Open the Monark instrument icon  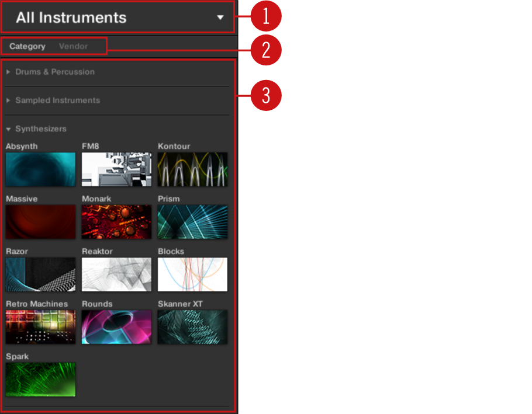(x=116, y=222)
